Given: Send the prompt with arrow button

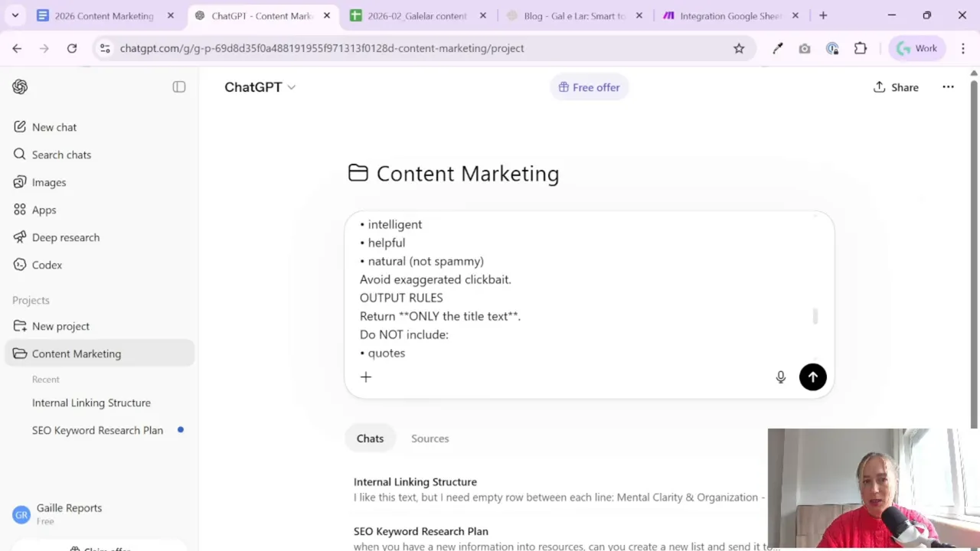Looking at the screenshot, I should pos(812,377).
